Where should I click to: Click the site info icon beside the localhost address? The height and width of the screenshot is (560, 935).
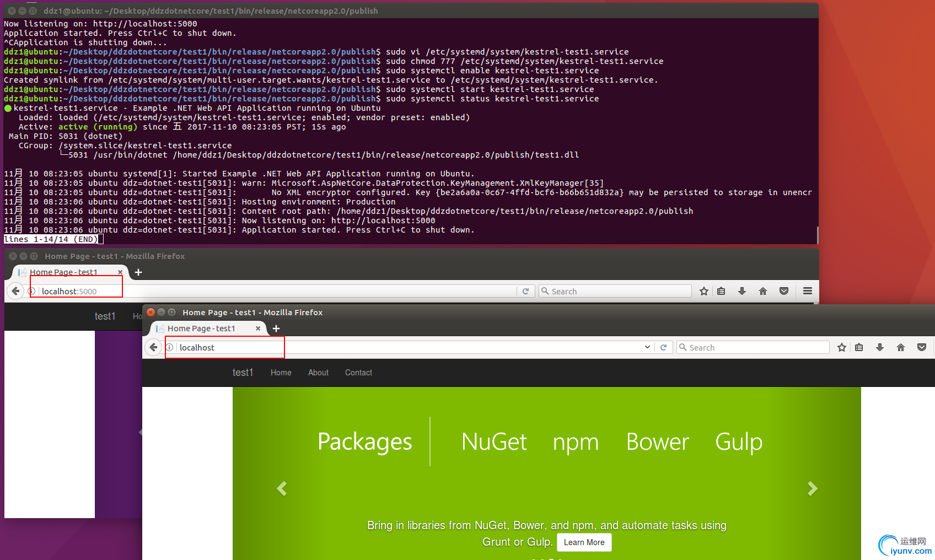pos(170,347)
